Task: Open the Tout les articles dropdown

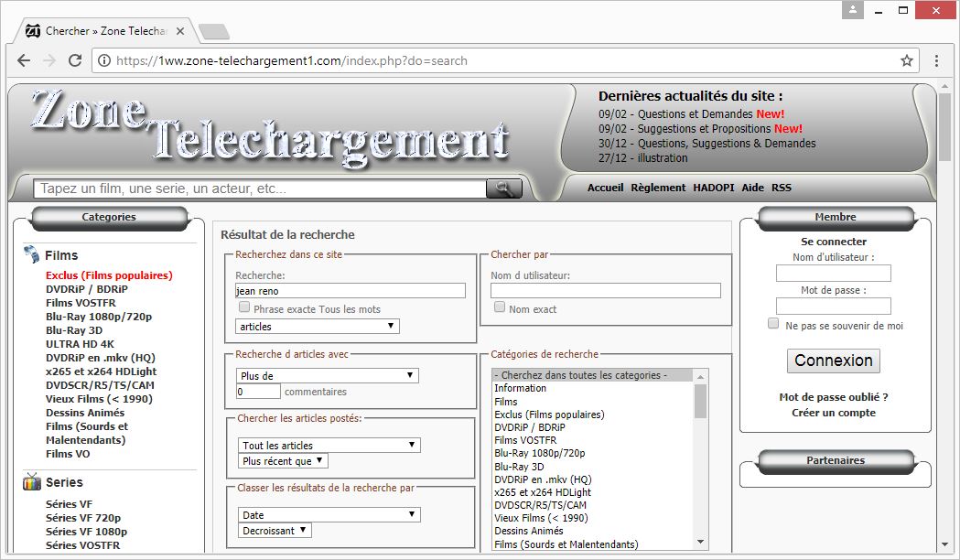Action: click(329, 445)
